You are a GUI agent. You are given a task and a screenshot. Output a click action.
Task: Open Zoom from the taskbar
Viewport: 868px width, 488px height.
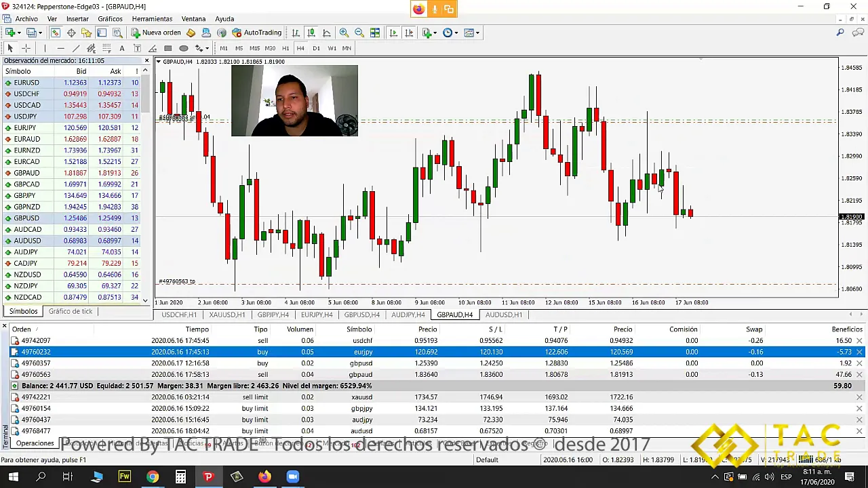[x=293, y=477]
